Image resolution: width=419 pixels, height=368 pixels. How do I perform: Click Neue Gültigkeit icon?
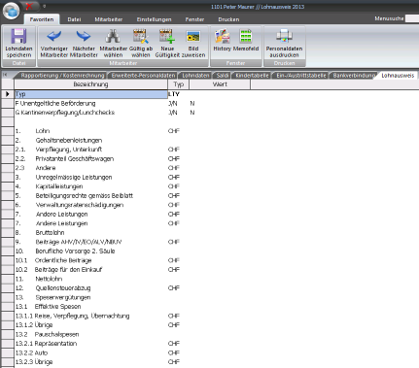click(x=167, y=36)
